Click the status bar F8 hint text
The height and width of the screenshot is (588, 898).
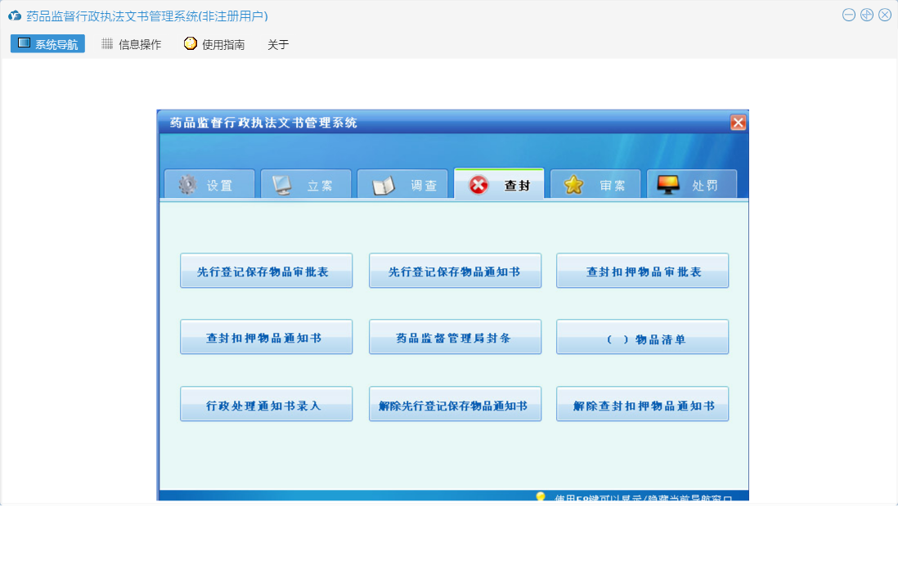point(644,498)
